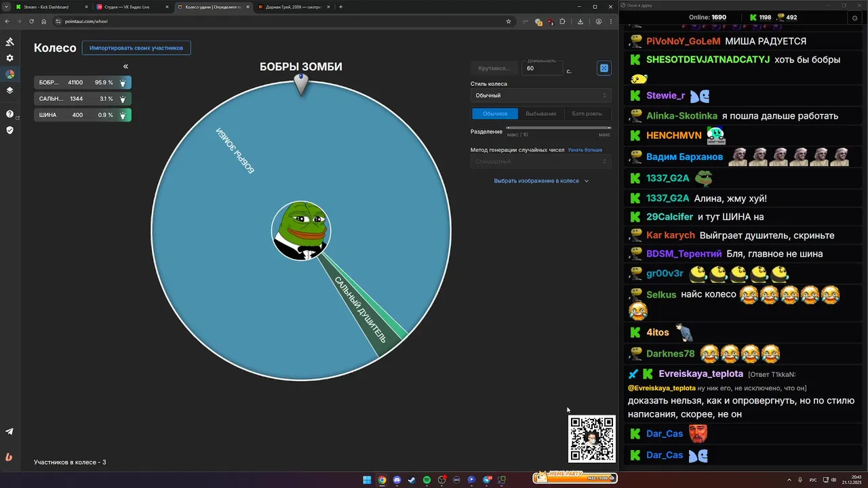Select the Обычное wheel mode
Image resolution: width=868 pixels, height=488 pixels.
[495, 114]
